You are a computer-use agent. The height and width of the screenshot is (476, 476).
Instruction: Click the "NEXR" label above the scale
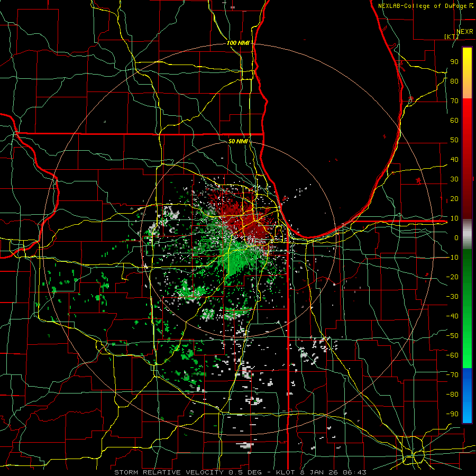[x=464, y=32]
